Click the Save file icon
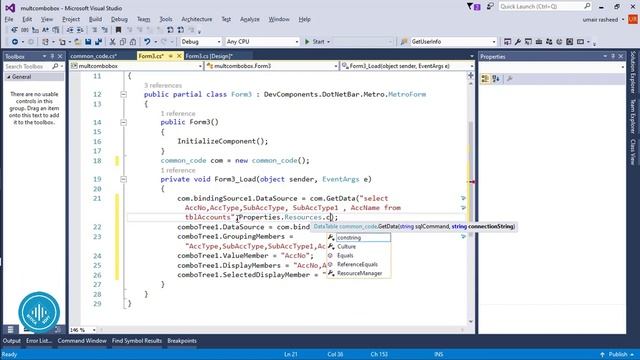 [88, 42]
